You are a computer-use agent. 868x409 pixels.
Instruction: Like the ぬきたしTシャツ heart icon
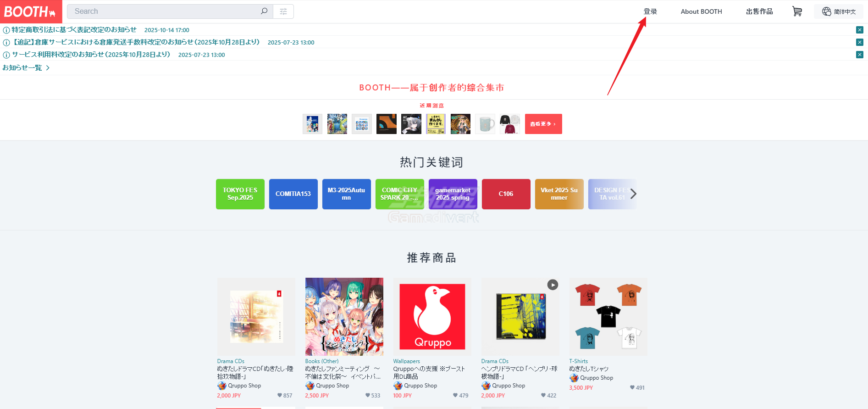(x=632, y=388)
